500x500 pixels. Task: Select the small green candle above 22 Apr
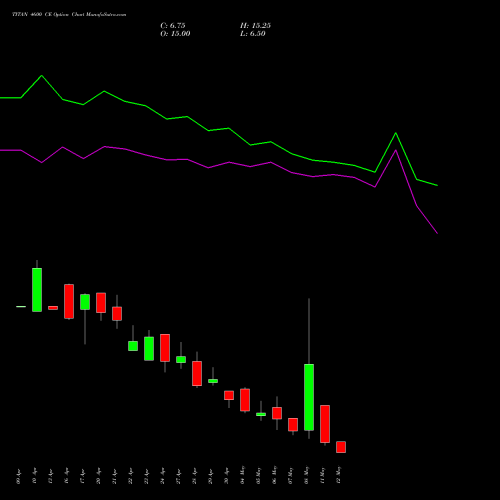point(133,346)
